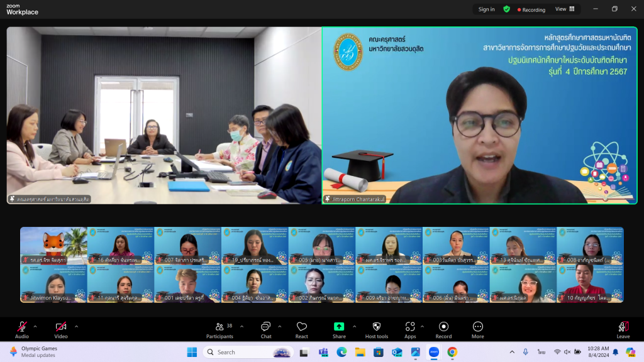Open the View layout menu
The image size is (644, 362).
[564, 9]
